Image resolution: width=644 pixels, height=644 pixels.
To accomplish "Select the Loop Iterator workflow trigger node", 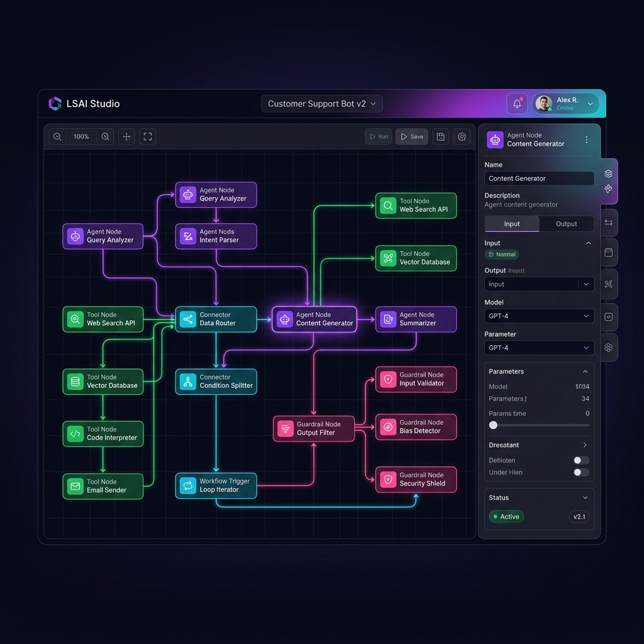I will tap(216, 486).
